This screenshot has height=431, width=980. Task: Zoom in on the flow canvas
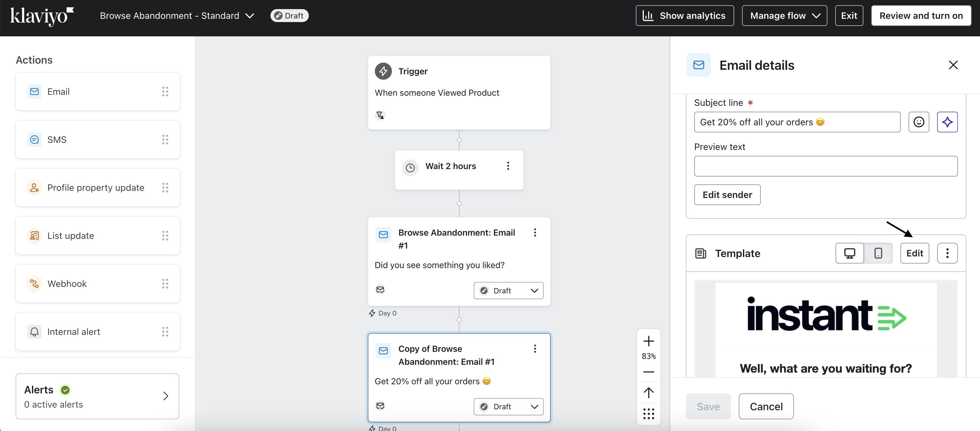[649, 341]
